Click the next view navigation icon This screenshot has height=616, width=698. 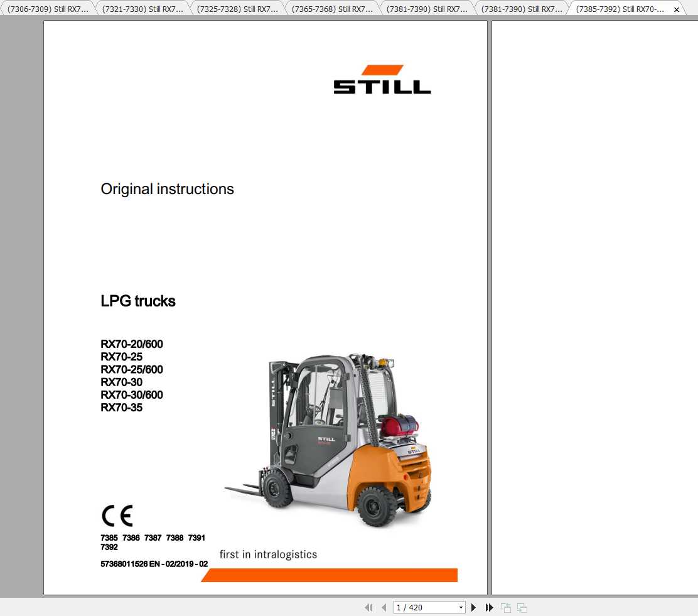click(x=522, y=607)
